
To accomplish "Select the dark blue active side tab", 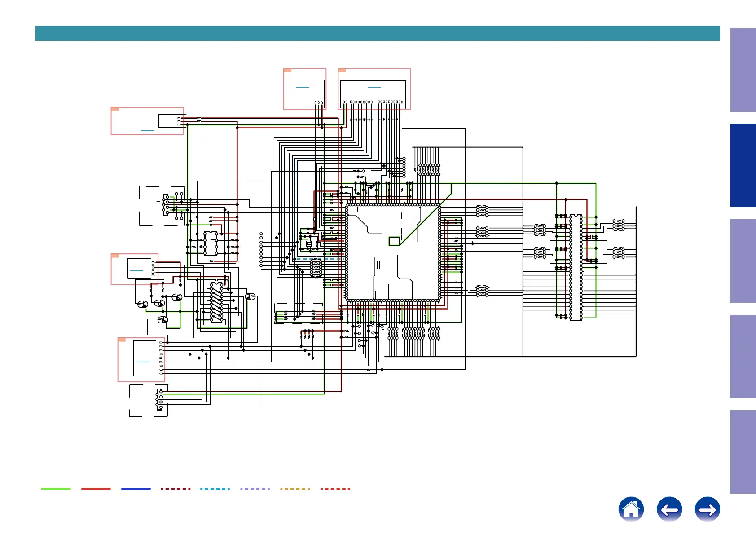I will 743,165.
